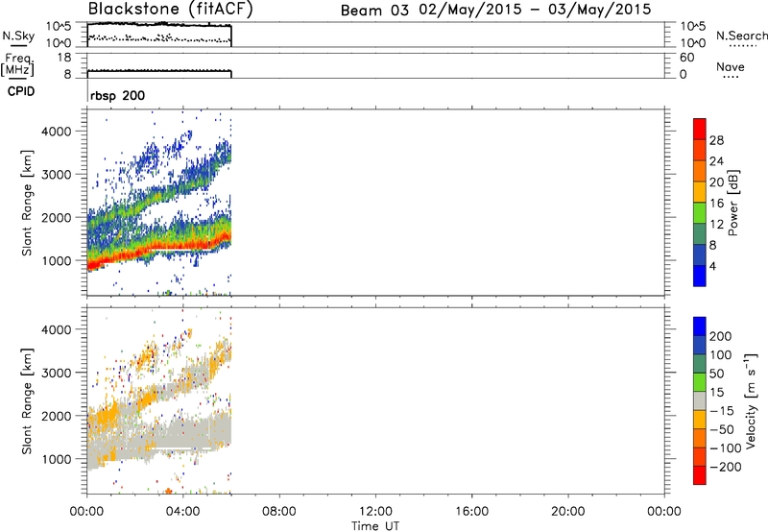Click the 18 label on the Freq. axis

tap(64, 58)
